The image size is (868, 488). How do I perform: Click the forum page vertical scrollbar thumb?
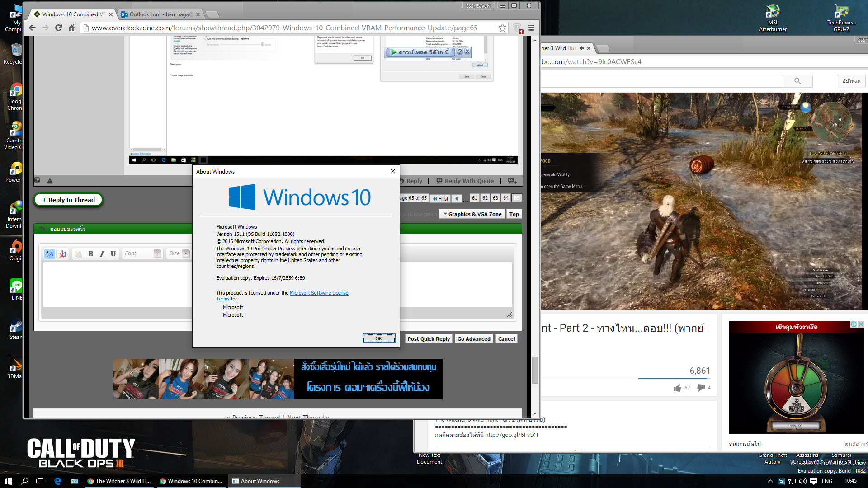[535, 370]
